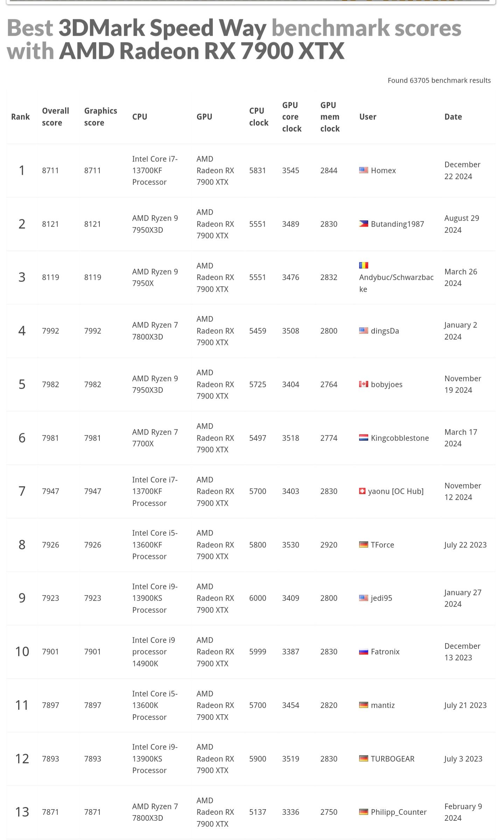The height and width of the screenshot is (840, 504).
Task: Click the Romanian flag above Andybuc/Schwarzbacke
Action: coord(363,265)
